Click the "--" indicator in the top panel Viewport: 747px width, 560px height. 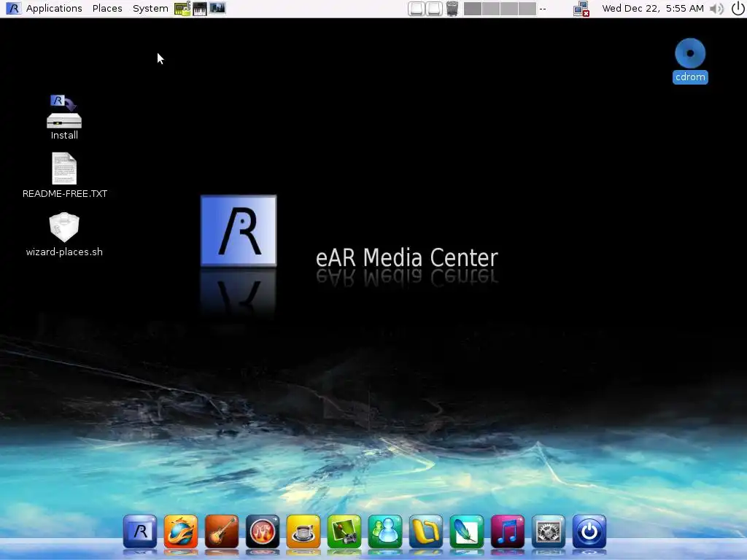[x=543, y=8]
